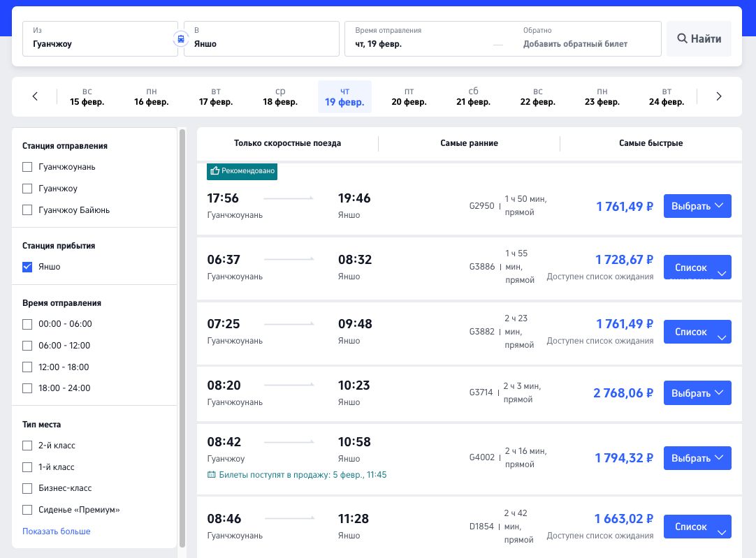
Task: Click arrow between 08:20 and 10:23
Action: pos(289,386)
